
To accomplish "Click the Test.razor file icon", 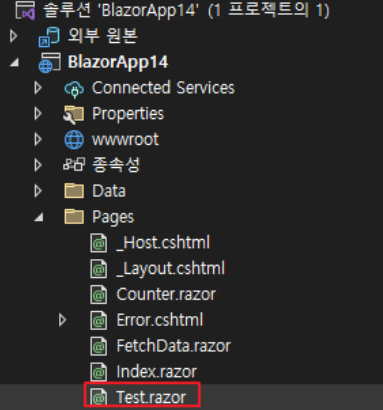I will (x=99, y=397).
